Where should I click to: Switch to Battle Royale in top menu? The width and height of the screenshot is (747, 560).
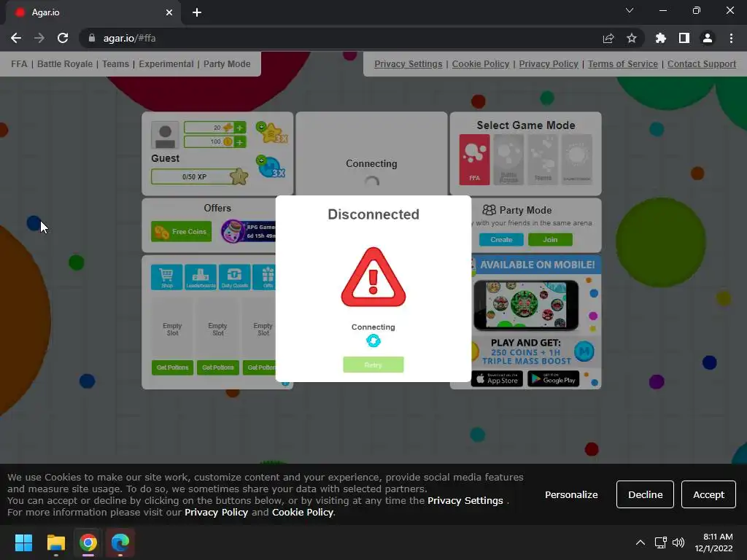65,64
